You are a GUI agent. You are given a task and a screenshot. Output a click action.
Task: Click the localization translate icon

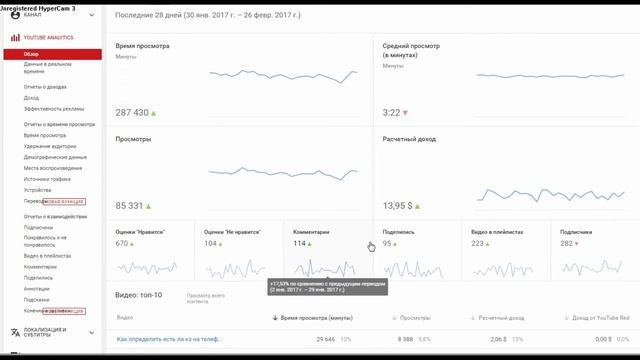(15, 332)
